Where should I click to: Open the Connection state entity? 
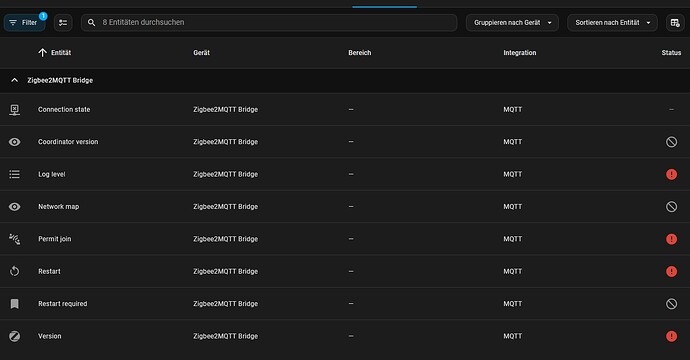coord(64,110)
